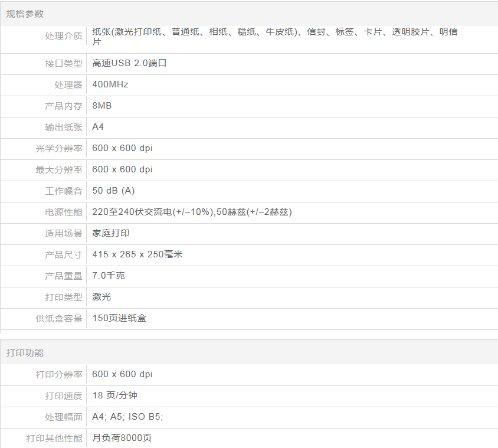The width and height of the screenshot is (498, 448).
Task: Select the 光学分辨率 row label
Action: (x=59, y=148)
